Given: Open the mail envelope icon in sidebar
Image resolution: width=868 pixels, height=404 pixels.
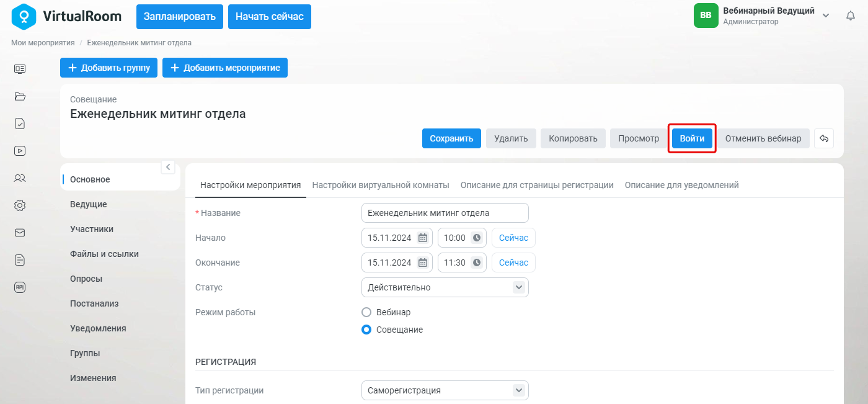Looking at the screenshot, I should click(20, 233).
